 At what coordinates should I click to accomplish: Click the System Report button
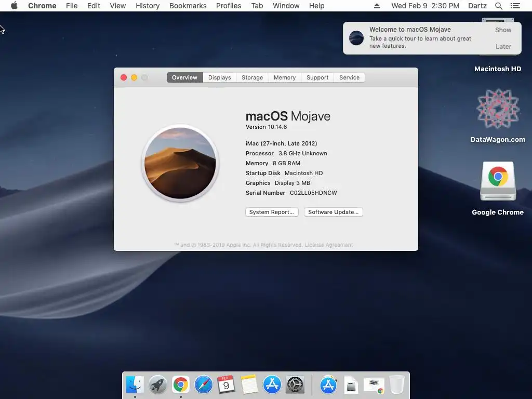pyautogui.click(x=272, y=212)
